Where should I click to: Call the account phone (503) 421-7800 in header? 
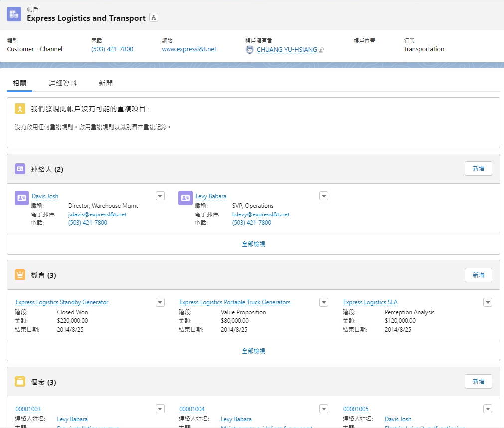[112, 49]
